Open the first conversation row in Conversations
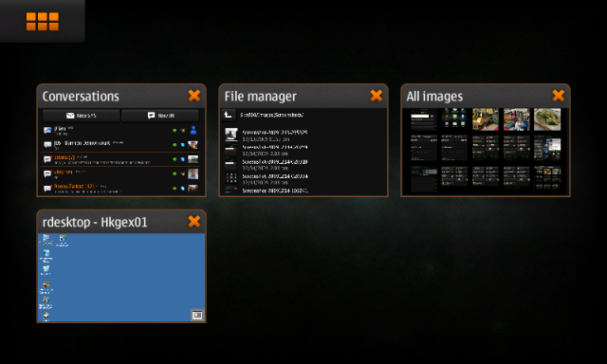The height and width of the screenshot is (364, 607). (x=120, y=131)
